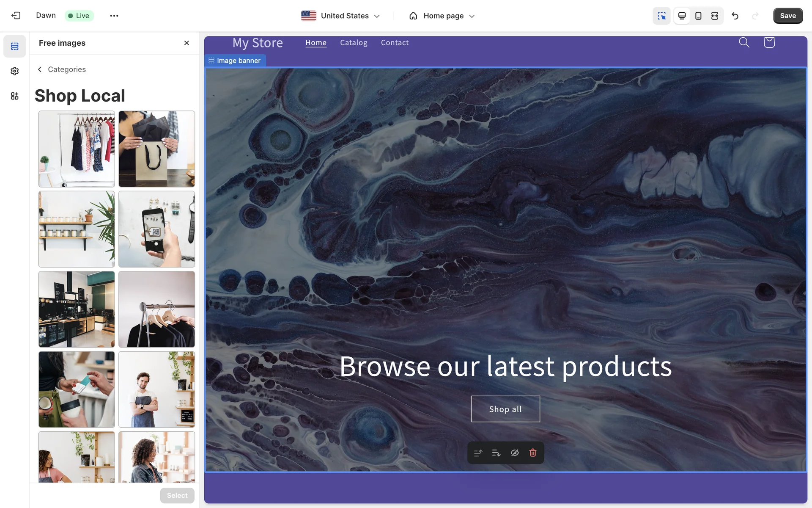Switch to mobile preview icon
812x508 pixels.
pyautogui.click(x=698, y=16)
